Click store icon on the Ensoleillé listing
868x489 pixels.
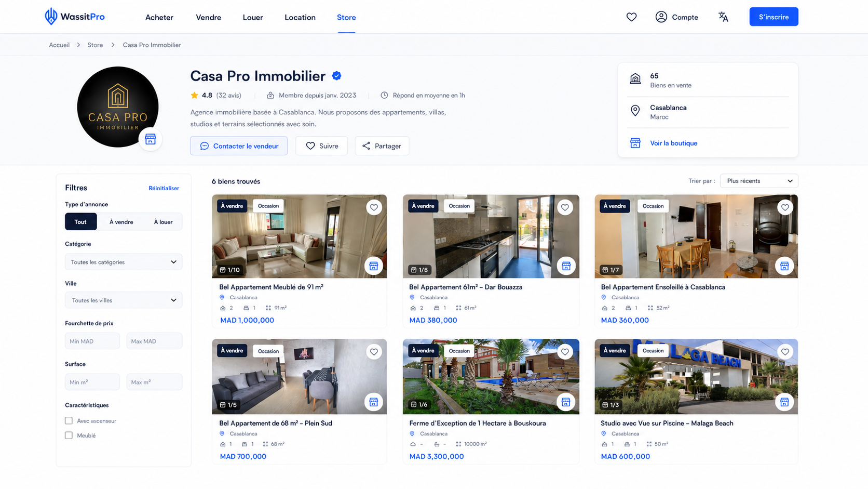tap(784, 266)
